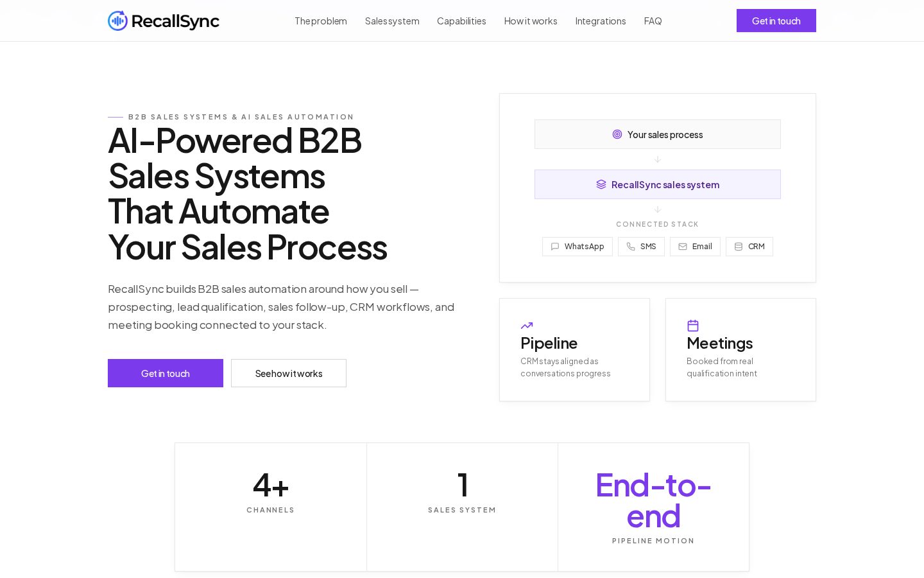The height and width of the screenshot is (578, 924).
Task: Click the WhatsApp chip
Action: pos(577,247)
